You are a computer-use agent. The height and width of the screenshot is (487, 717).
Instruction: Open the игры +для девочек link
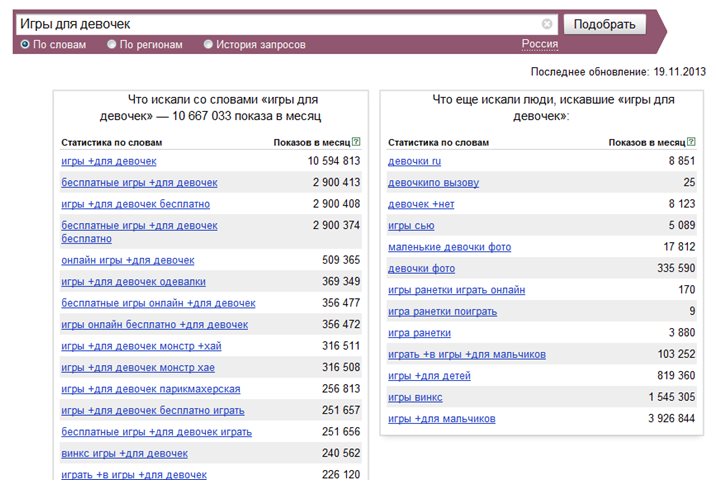click(x=109, y=161)
